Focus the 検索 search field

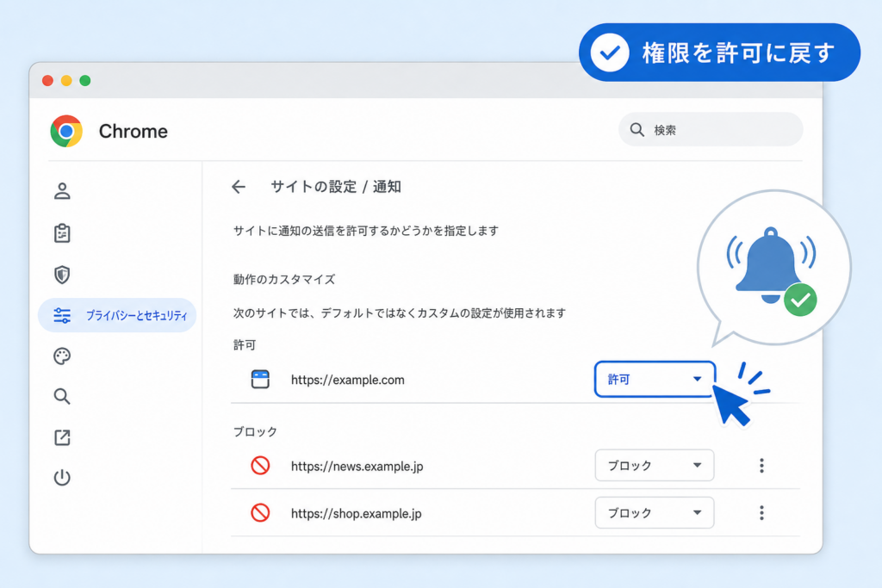pos(711,130)
